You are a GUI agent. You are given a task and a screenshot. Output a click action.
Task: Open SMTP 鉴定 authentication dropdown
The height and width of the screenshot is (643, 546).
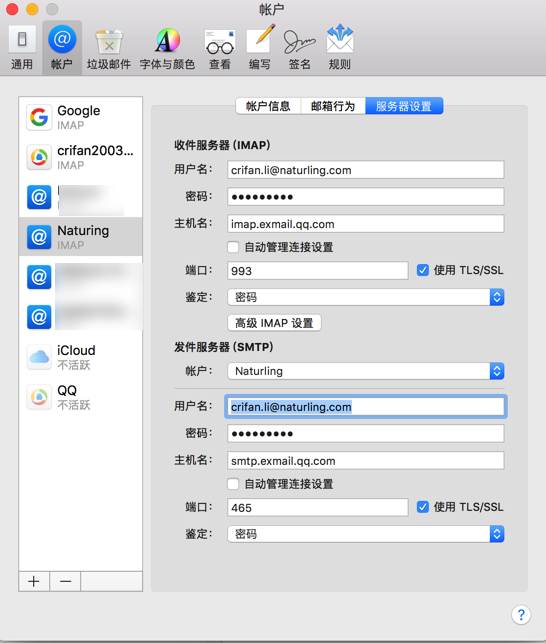coord(366,534)
